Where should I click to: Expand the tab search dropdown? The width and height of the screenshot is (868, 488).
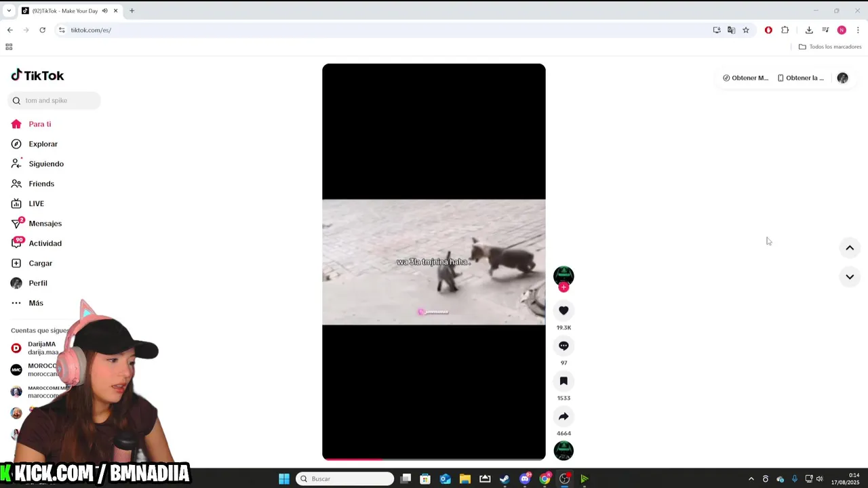pyautogui.click(x=9, y=11)
